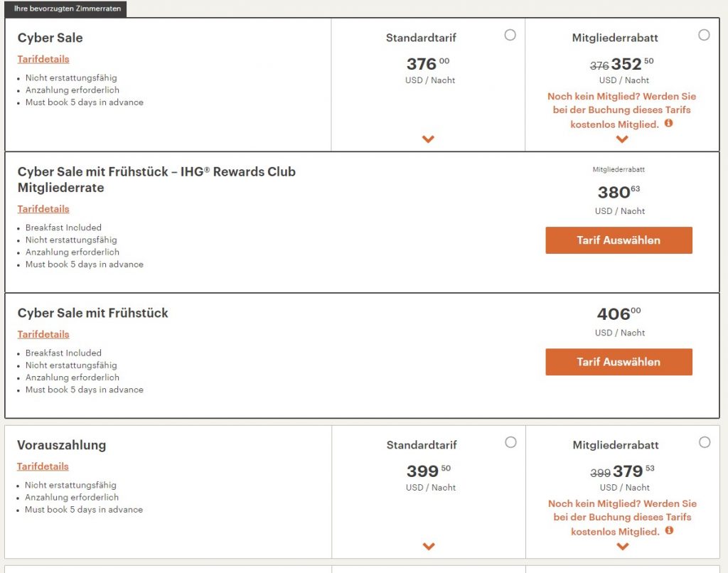The image size is (728, 573).
Task: Expand chevron under Vorauszahlung 379.53 member rate
Action: click(623, 546)
